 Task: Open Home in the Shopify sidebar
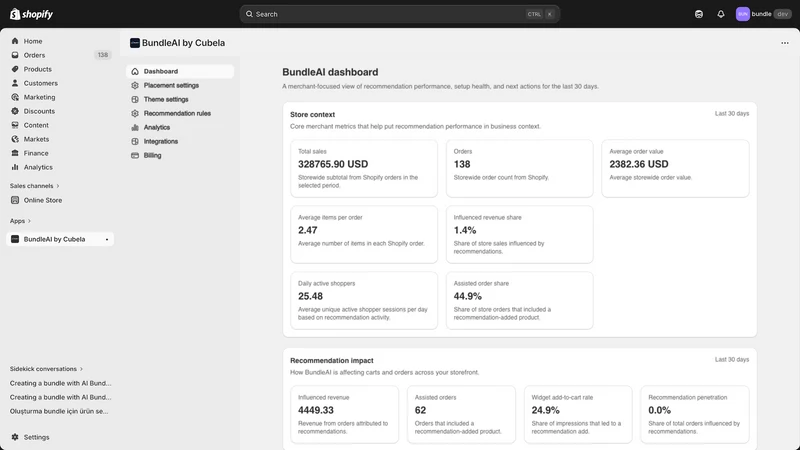[x=33, y=41]
